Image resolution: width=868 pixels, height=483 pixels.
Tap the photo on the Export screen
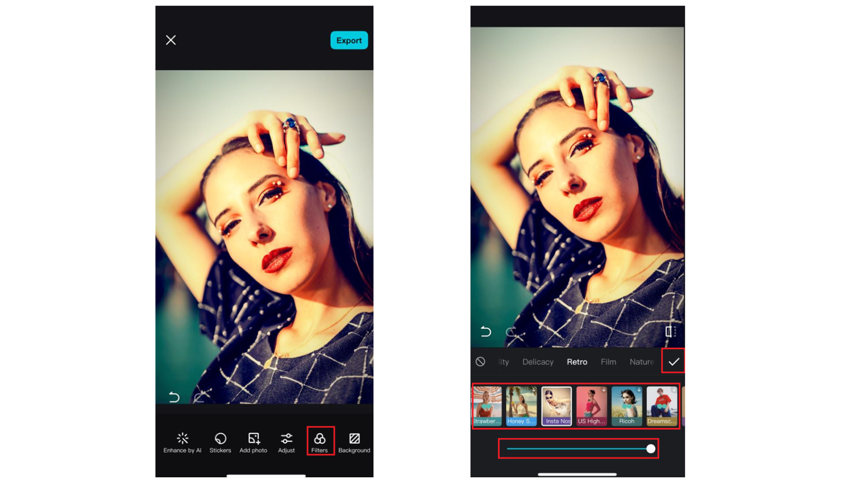click(264, 237)
